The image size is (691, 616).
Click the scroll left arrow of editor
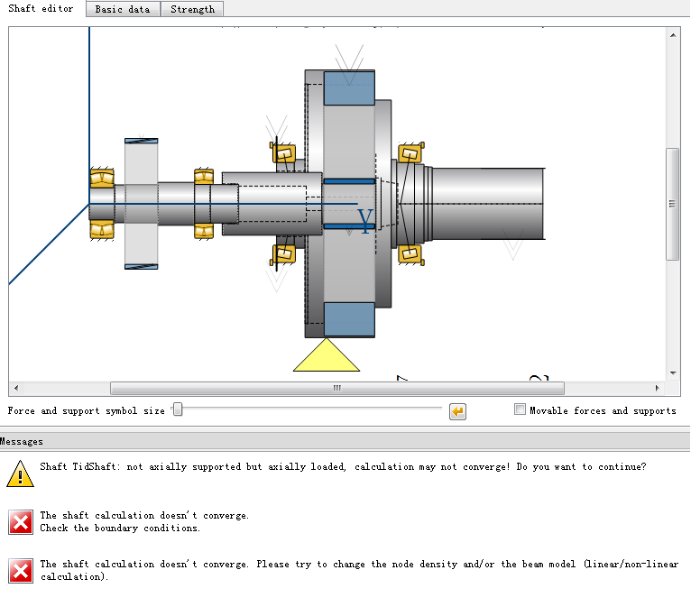[x=14, y=389]
